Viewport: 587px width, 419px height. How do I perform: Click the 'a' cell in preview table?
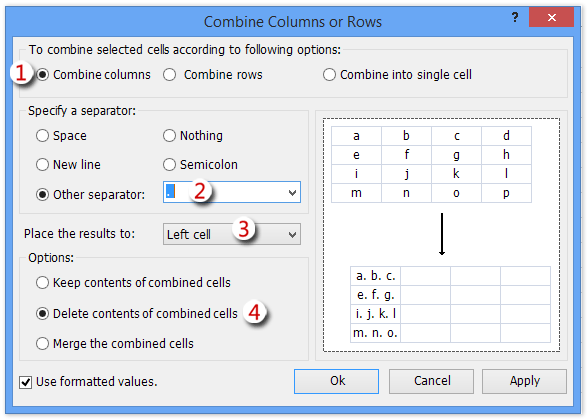(x=356, y=136)
